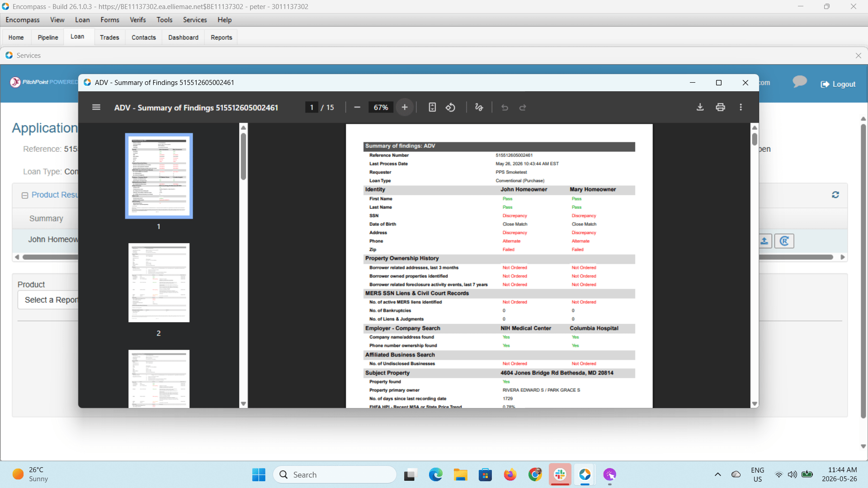Open Firefox from taskbar
The width and height of the screenshot is (868, 488).
coord(510,474)
